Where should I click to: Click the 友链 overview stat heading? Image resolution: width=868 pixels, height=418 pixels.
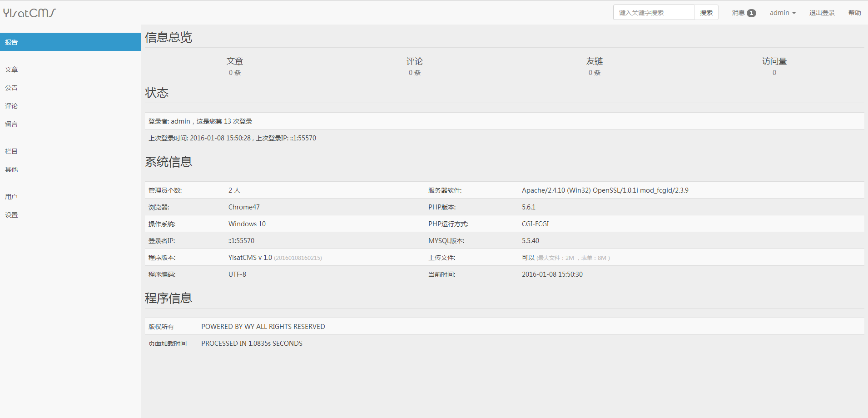(x=595, y=61)
